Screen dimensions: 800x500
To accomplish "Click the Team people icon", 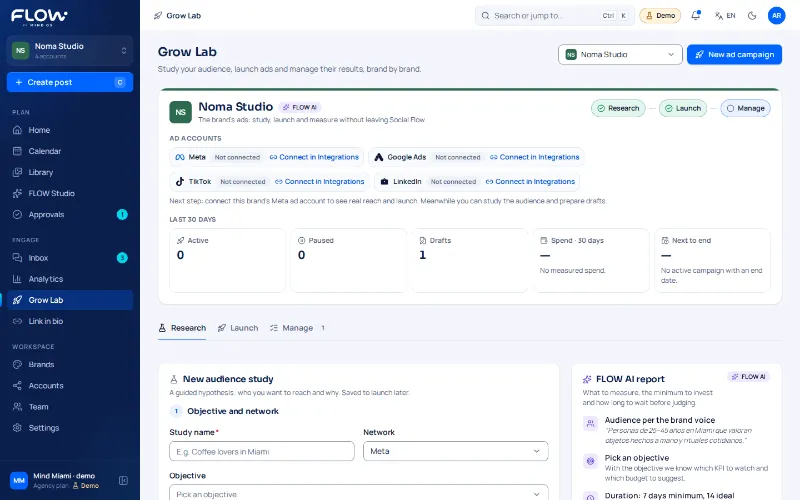I will coord(17,407).
